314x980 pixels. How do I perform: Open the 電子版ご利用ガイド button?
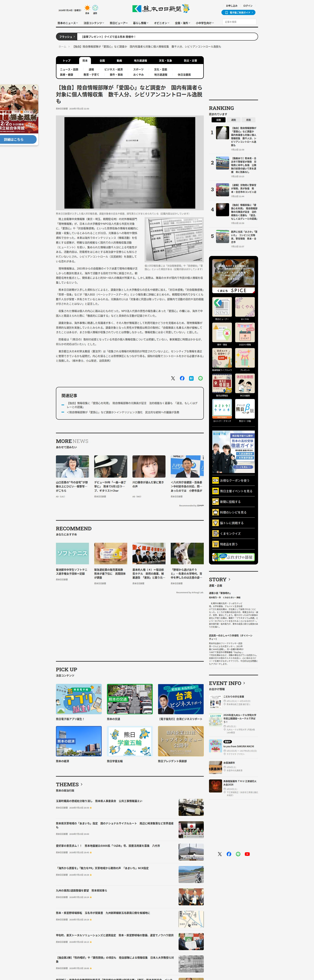point(239,13)
